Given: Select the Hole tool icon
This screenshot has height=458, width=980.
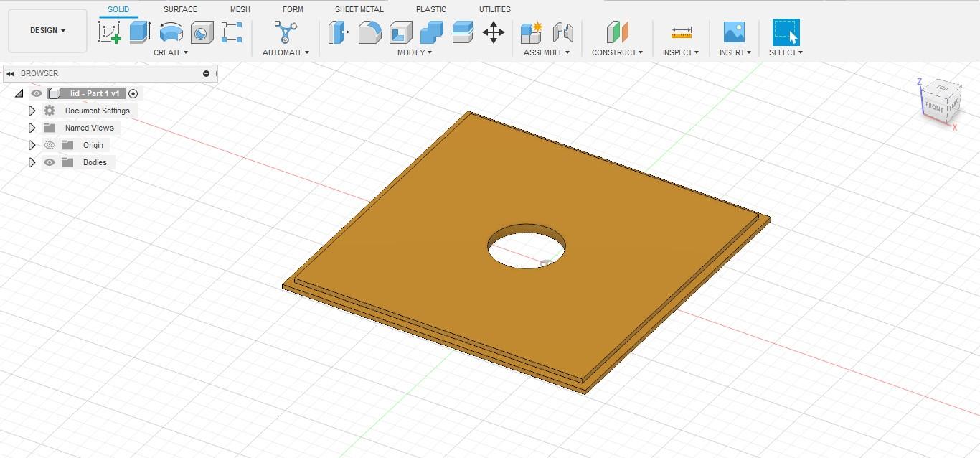Looking at the screenshot, I should (x=202, y=32).
